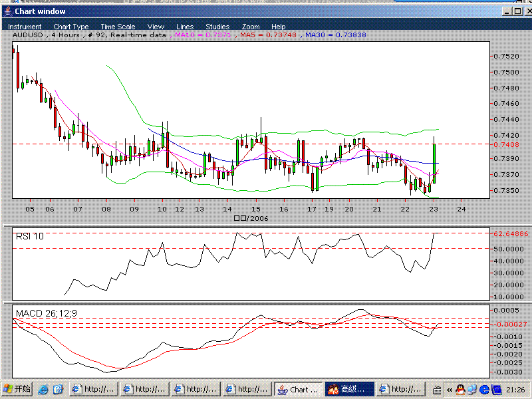Click the Java icon in Chart window title

click(x=8, y=11)
